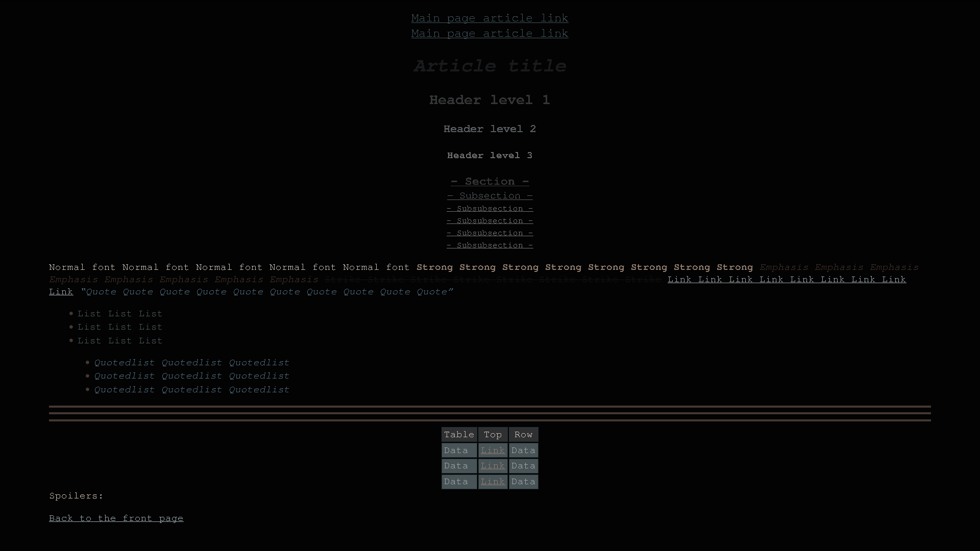Click the Table header cell
Viewport: 980px width, 551px height.
[x=458, y=434]
